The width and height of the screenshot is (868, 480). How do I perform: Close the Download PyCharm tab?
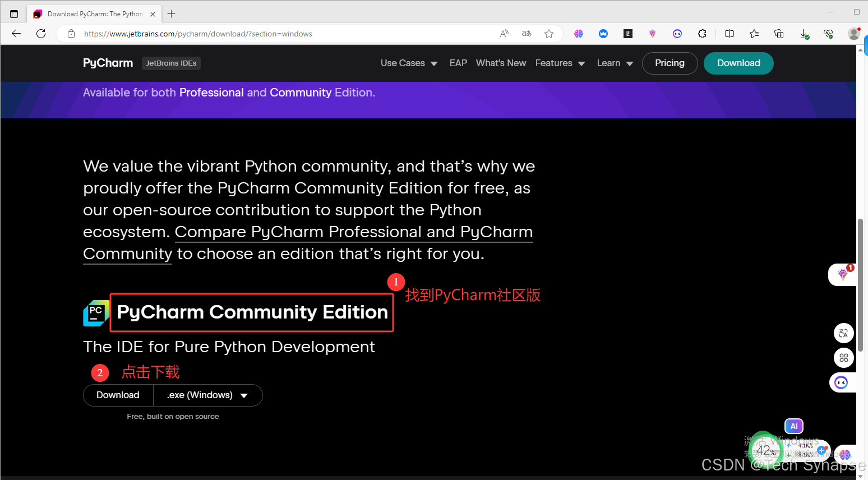(x=153, y=14)
